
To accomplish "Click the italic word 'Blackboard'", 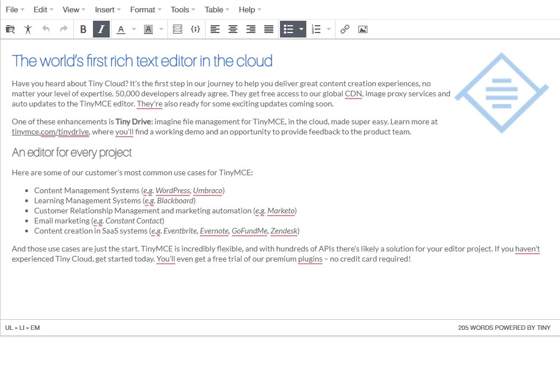I will pos(175,200).
